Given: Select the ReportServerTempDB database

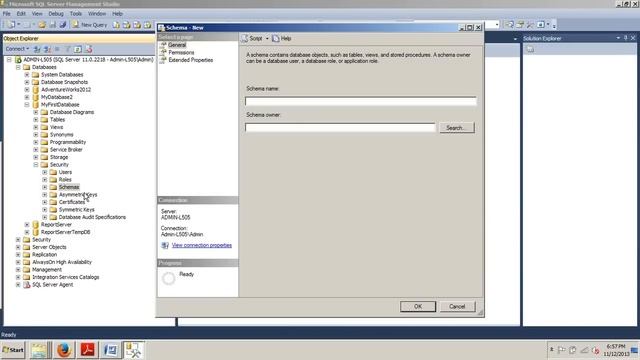Looking at the screenshot, I should pyautogui.click(x=65, y=232).
